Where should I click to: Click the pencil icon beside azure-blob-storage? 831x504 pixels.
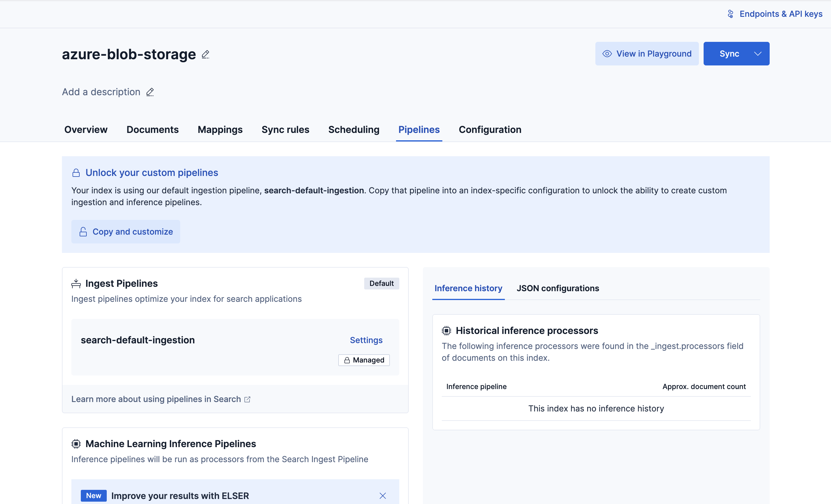pyautogui.click(x=205, y=54)
